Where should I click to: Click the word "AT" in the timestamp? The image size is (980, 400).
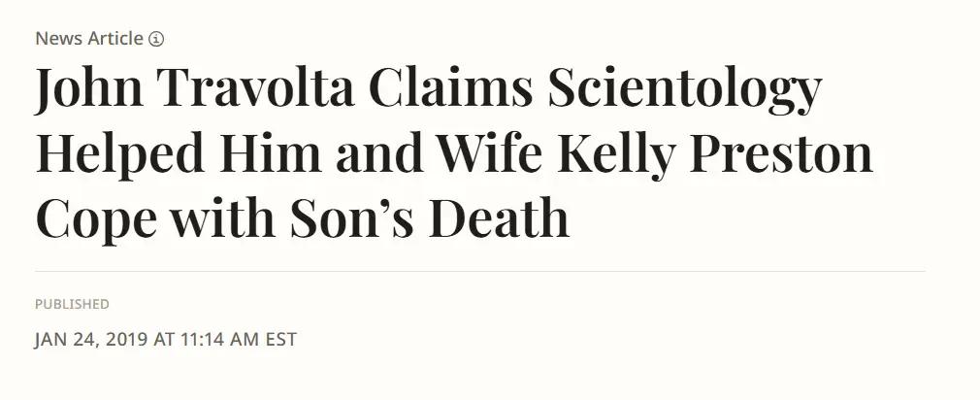tap(163, 340)
